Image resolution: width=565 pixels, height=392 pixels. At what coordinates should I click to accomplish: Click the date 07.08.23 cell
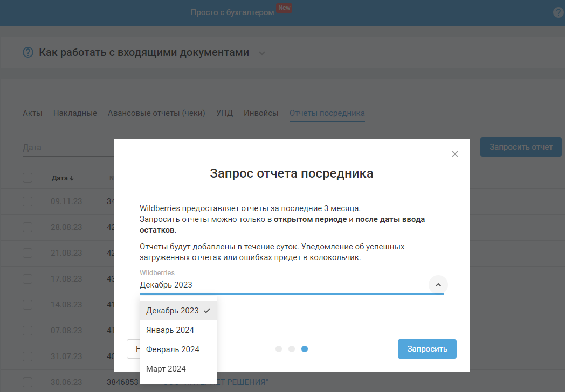(66, 331)
